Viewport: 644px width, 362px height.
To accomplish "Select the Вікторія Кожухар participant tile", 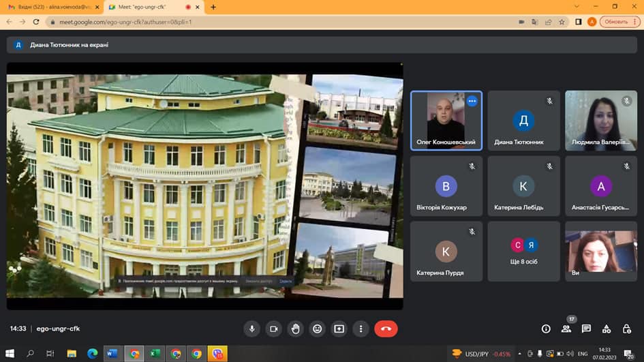I will [x=446, y=185].
